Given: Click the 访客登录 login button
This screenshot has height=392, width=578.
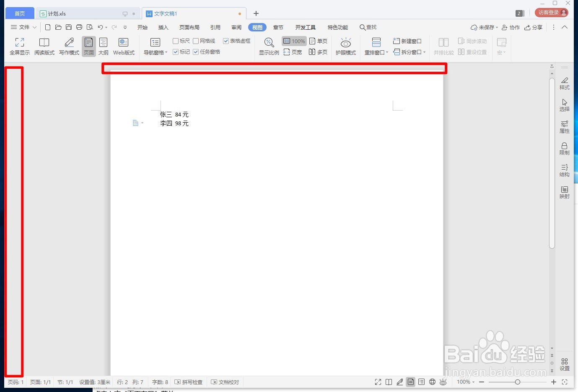Looking at the screenshot, I should [550, 12].
